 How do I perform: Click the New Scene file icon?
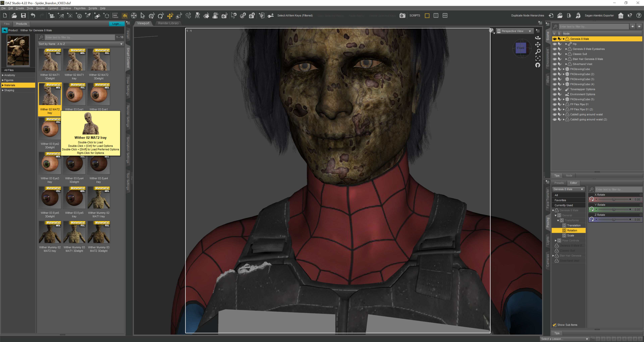tap(5, 15)
